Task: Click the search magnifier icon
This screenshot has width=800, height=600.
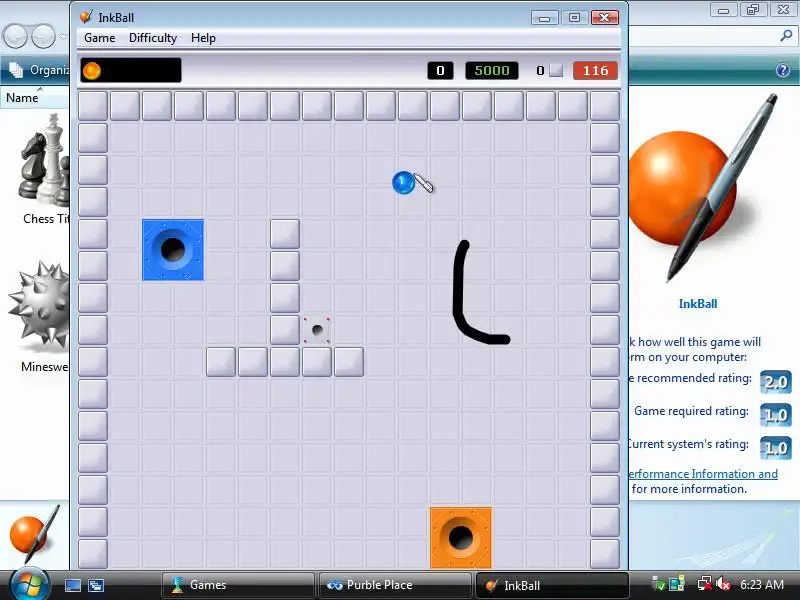Action: (786, 36)
